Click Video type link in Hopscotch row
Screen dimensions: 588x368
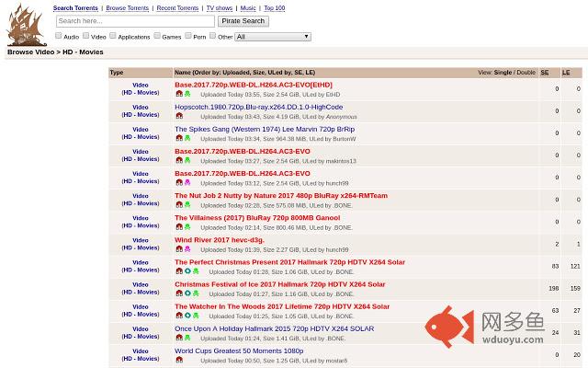tap(141, 108)
